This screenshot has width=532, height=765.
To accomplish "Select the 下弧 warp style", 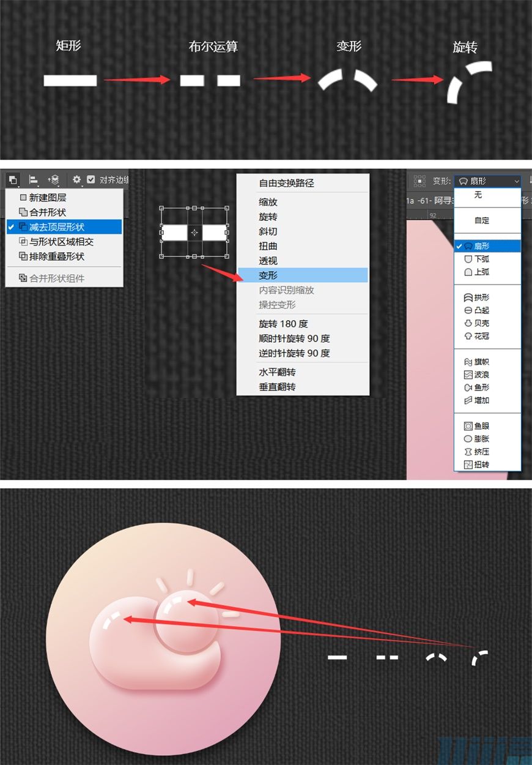I will [487, 259].
